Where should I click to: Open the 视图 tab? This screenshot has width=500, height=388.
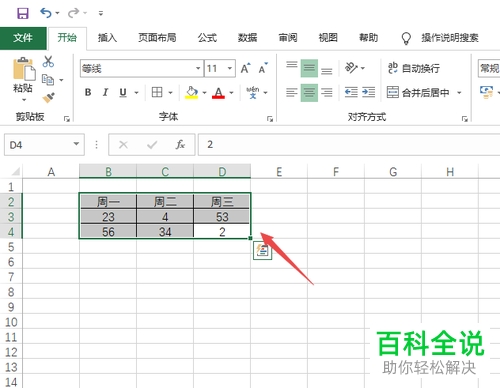tap(328, 38)
